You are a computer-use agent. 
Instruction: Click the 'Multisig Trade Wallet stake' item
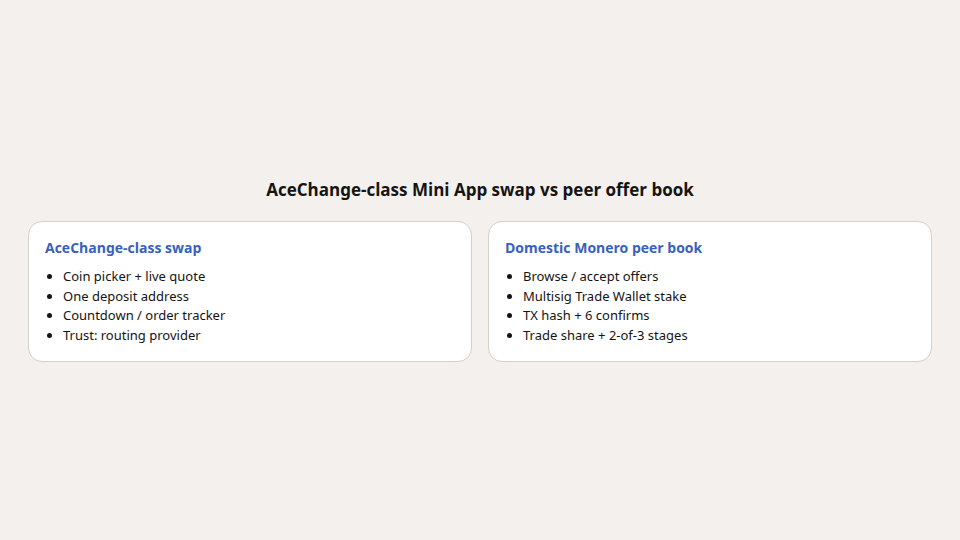coord(604,296)
